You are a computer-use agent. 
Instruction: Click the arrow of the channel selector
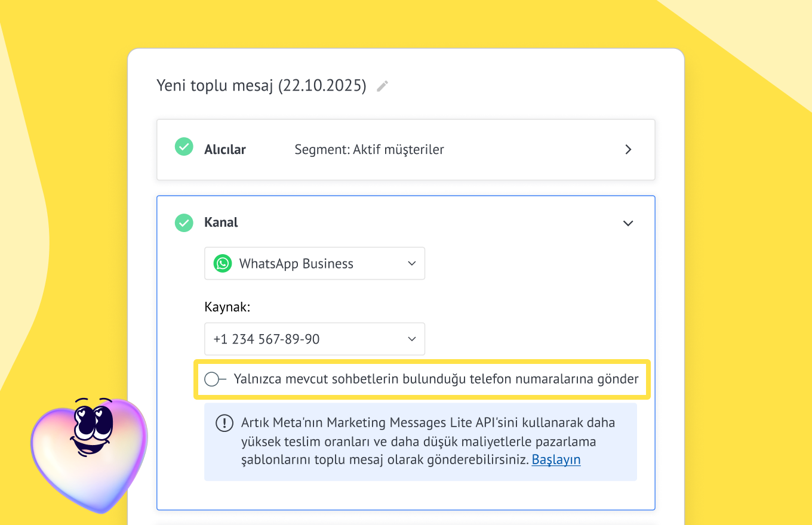pyautogui.click(x=411, y=264)
